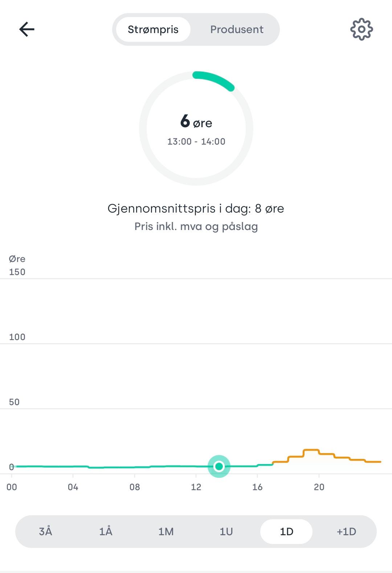Select the 1Å time range
Viewport: 392px width, 573px height.
click(106, 532)
